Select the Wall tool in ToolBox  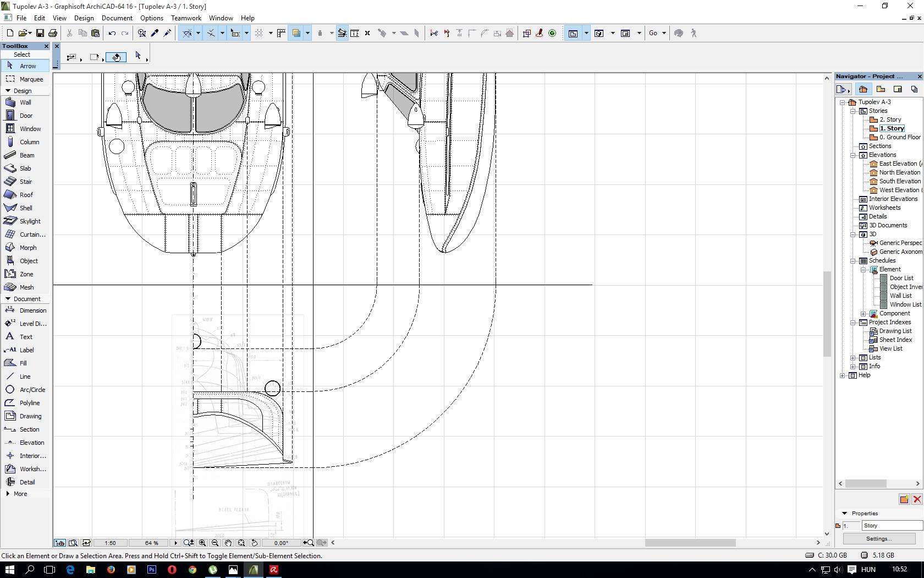25,102
